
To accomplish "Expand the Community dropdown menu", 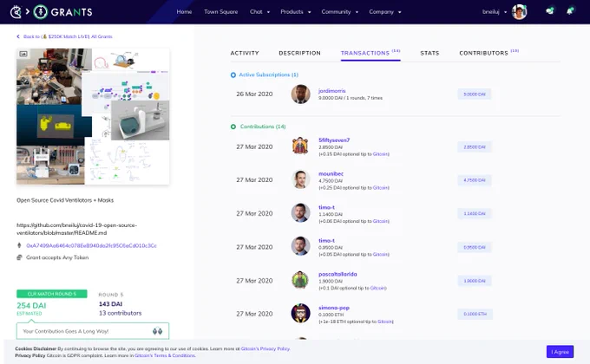I will coord(340,11).
